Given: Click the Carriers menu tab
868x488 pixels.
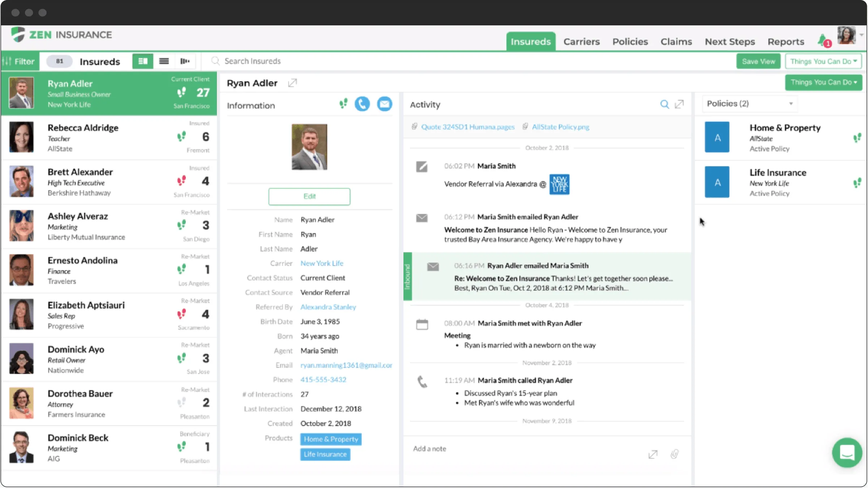Looking at the screenshot, I should 581,42.
